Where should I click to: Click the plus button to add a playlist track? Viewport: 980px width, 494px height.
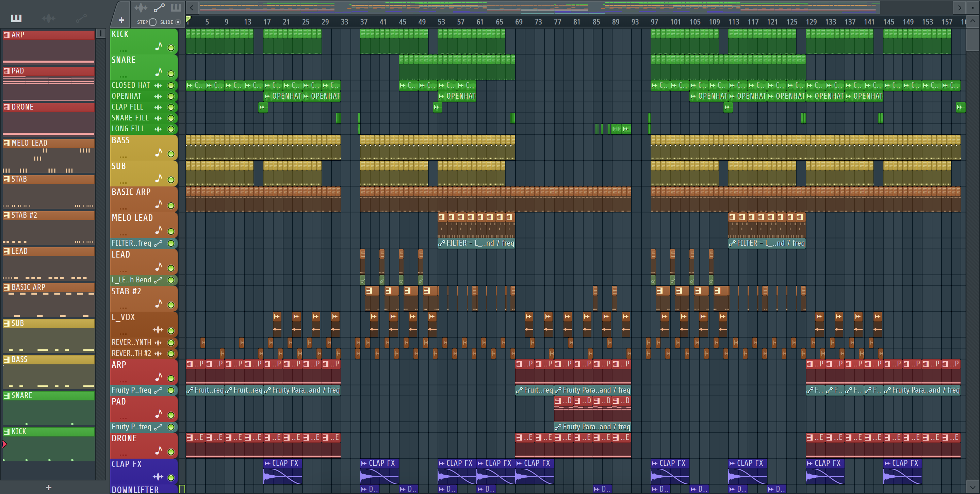121,20
